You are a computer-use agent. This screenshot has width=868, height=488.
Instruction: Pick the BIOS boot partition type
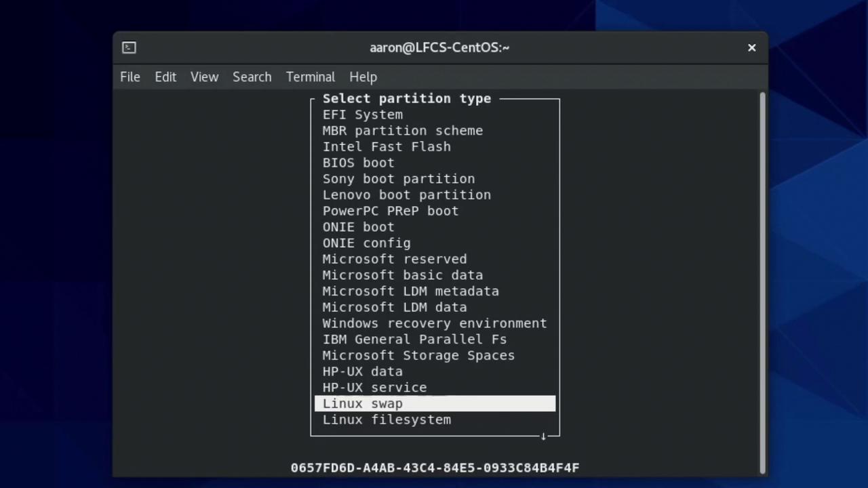point(358,163)
